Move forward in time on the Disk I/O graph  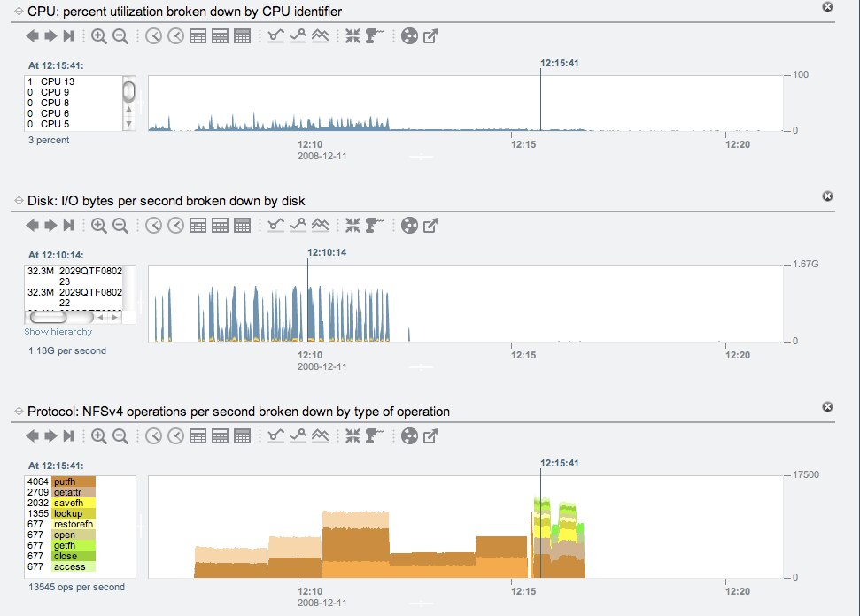tap(51, 225)
